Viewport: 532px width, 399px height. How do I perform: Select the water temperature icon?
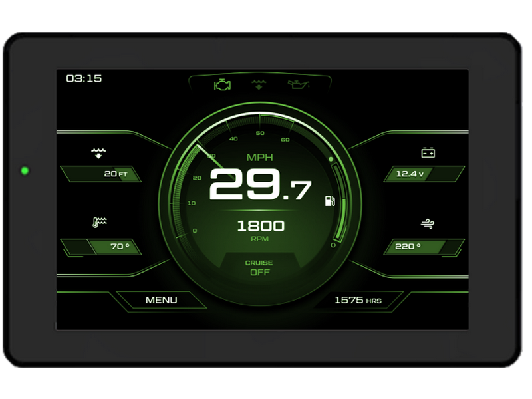(x=99, y=223)
